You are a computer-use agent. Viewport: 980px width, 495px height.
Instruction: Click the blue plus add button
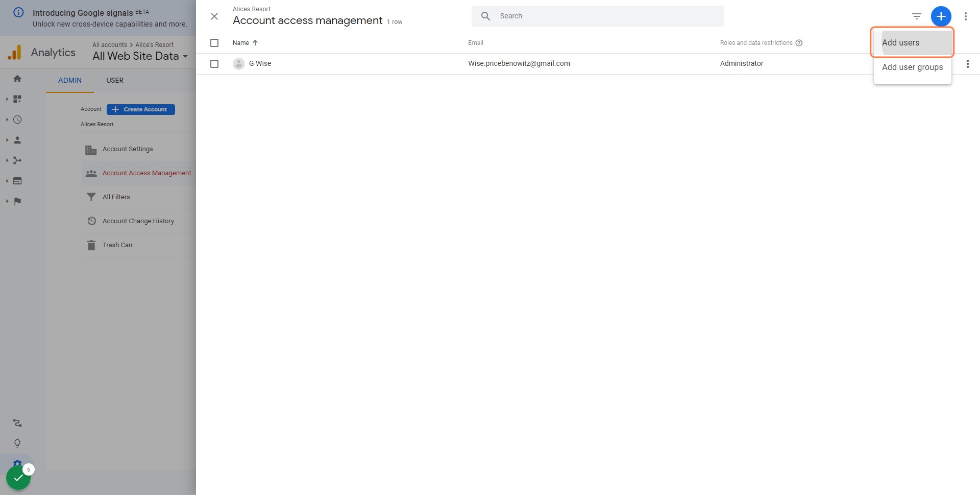(941, 16)
